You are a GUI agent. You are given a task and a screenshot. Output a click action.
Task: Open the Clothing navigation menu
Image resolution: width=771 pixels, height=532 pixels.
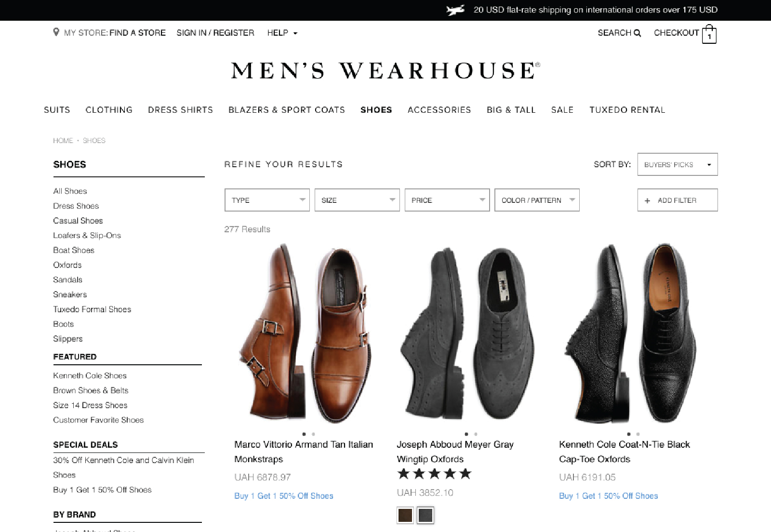pyautogui.click(x=109, y=110)
